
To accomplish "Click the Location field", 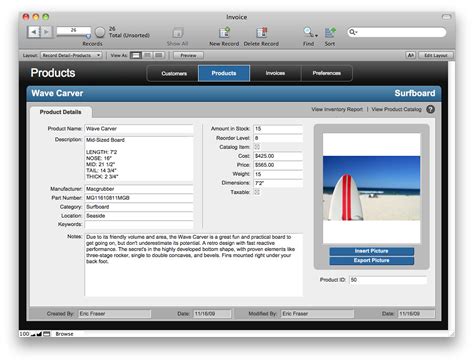I will tap(139, 216).
